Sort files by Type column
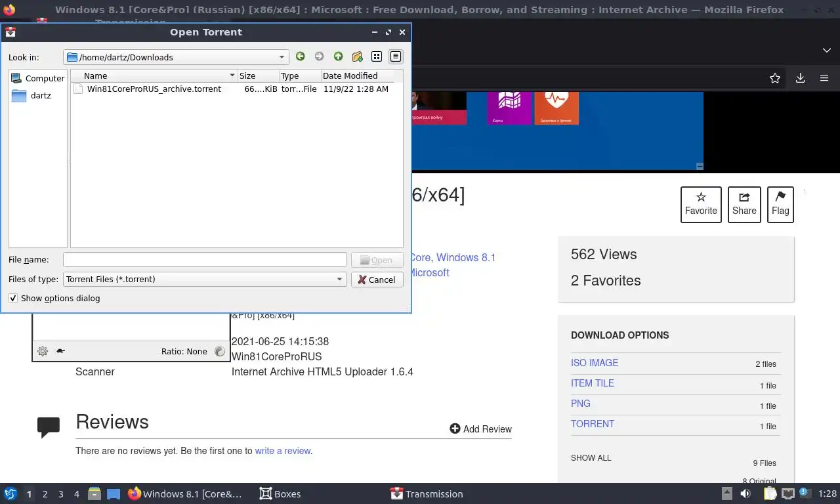Screen dimensions: 840x504 [300, 75]
